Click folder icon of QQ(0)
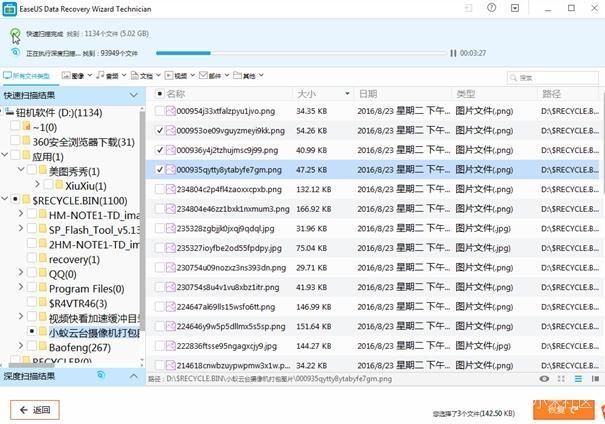 pyautogui.click(x=43, y=273)
